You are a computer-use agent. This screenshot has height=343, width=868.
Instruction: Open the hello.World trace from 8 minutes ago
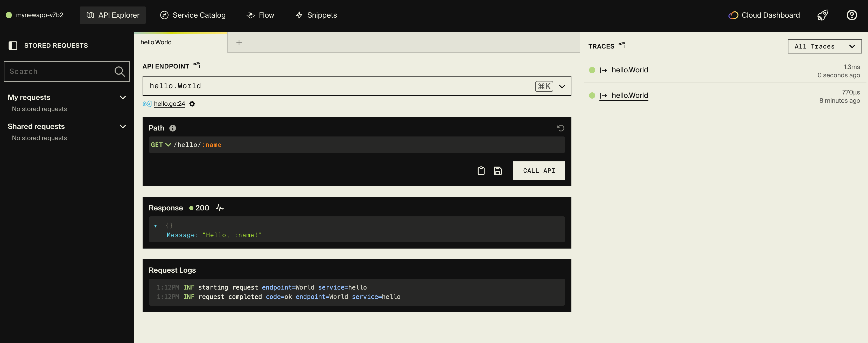(x=630, y=95)
